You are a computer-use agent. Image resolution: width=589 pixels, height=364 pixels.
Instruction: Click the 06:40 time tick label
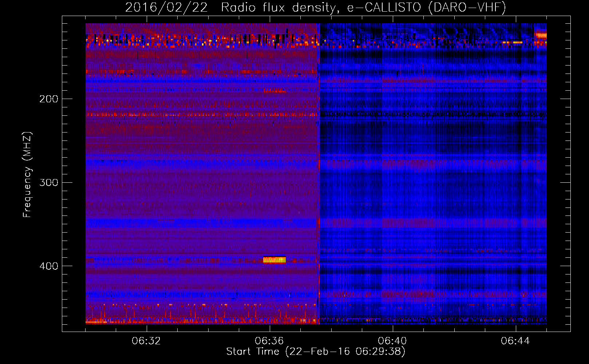(392, 341)
